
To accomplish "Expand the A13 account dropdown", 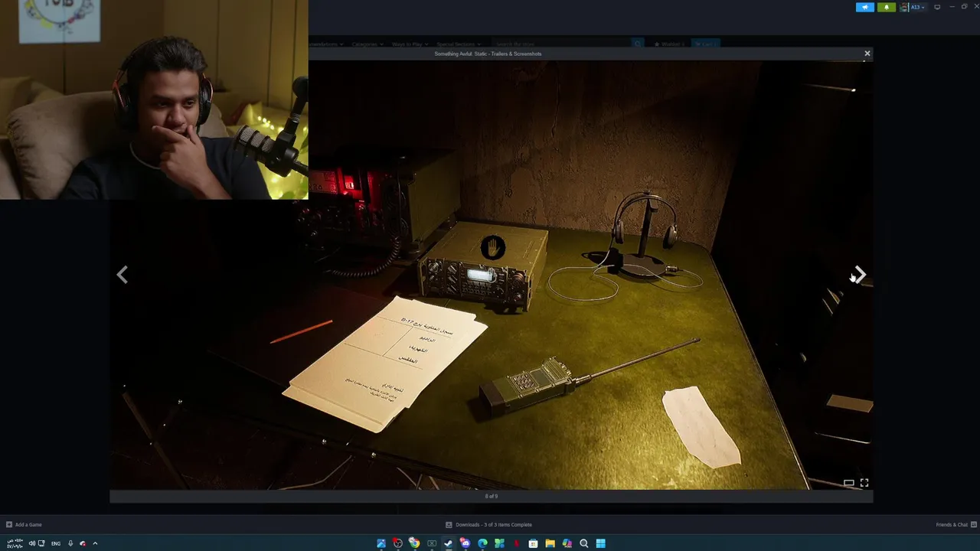I will pyautogui.click(x=917, y=7).
